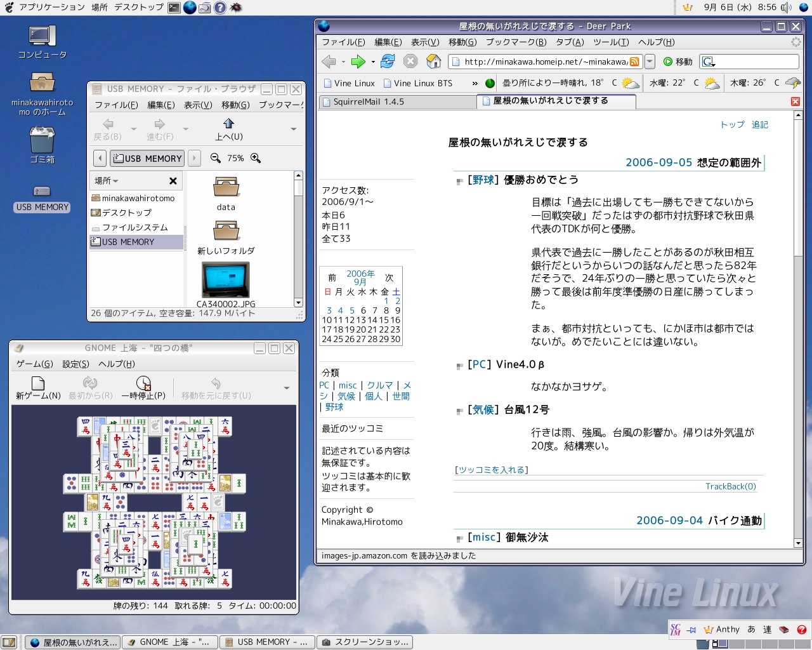Open the data folder in file browser
Screen dimensions: 812x650
coord(226,194)
